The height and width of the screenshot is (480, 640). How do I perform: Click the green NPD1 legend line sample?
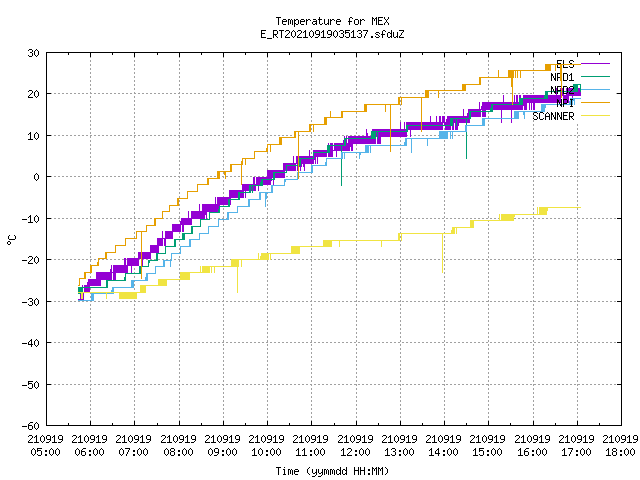(595, 76)
